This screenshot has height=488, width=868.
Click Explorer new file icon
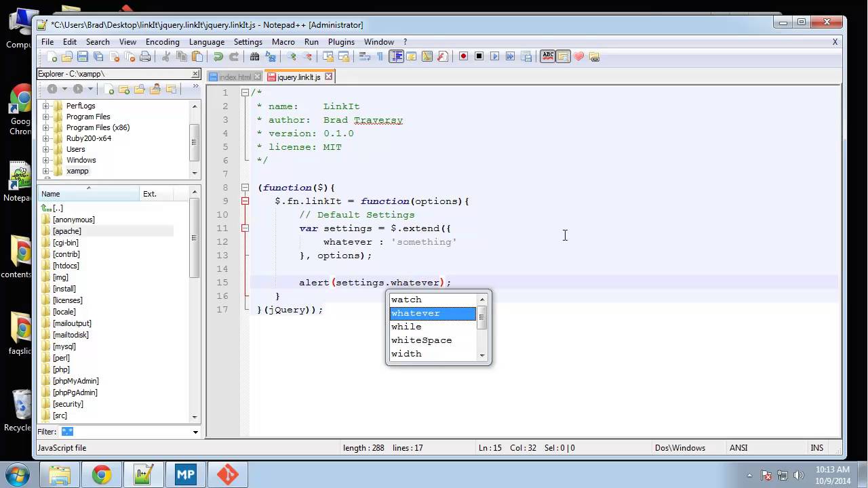click(x=109, y=89)
